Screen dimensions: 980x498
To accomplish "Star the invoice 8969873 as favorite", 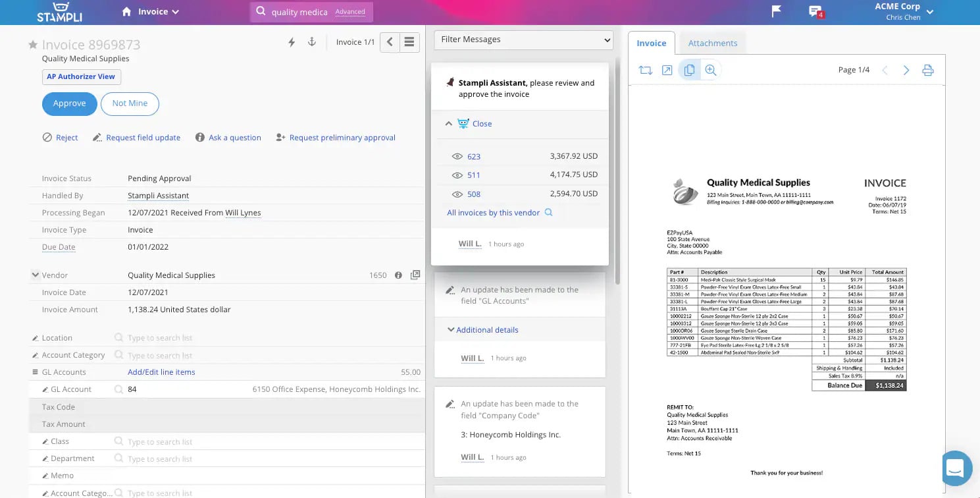I will tap(32, 44).
